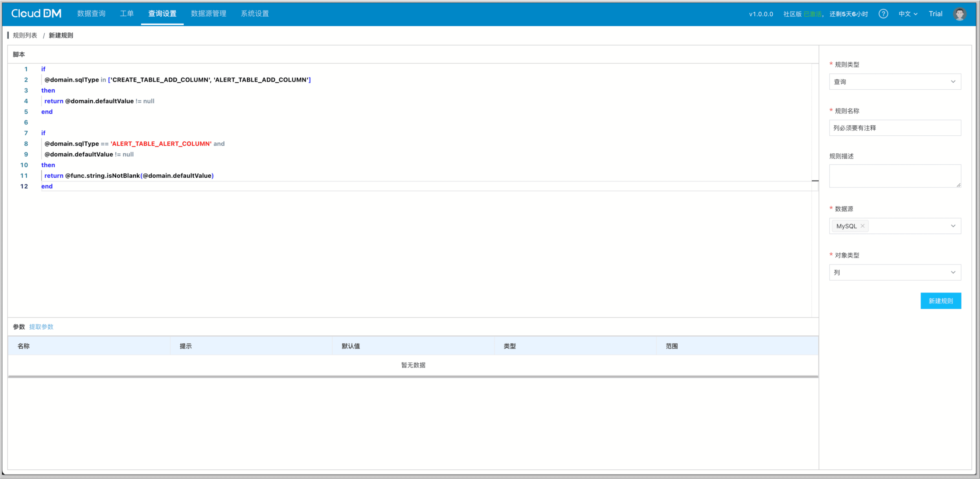Expand the 规则类型 dropdown
Screen dimensions: 980x479
tap(895, 82)
